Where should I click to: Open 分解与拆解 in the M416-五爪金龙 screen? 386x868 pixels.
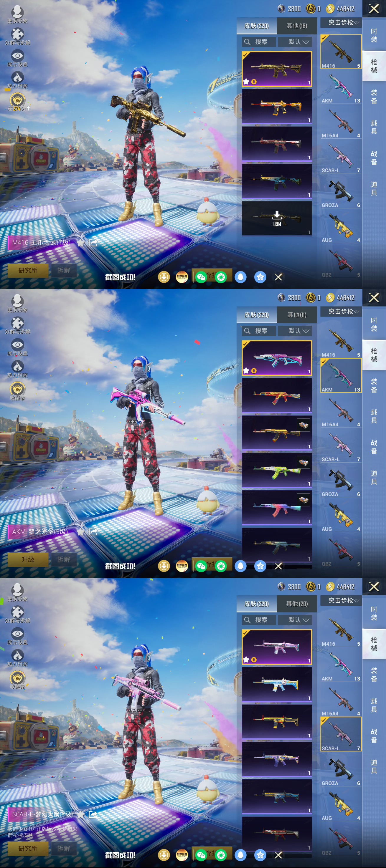coord(17,36)
